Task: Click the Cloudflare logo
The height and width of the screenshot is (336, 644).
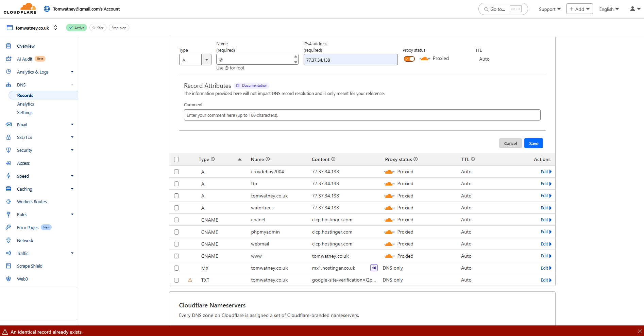Action: click(20, 9)
